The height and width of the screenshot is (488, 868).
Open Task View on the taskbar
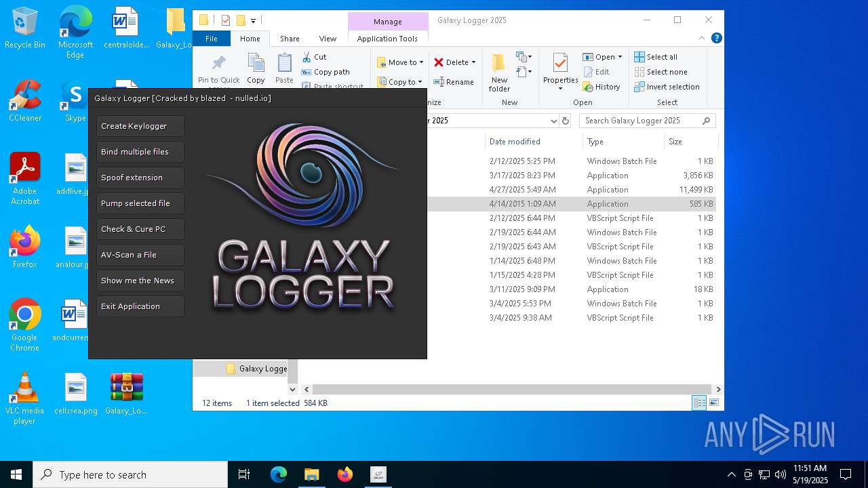pos(244,474)
